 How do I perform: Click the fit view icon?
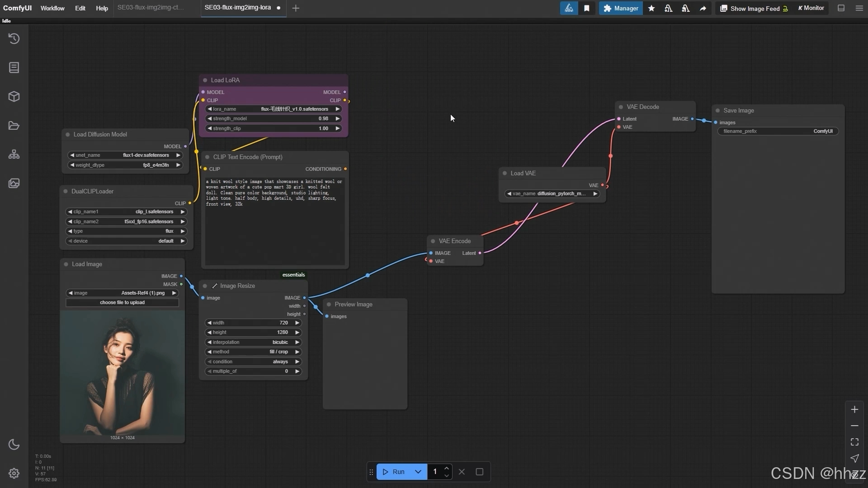pos(854,442)
